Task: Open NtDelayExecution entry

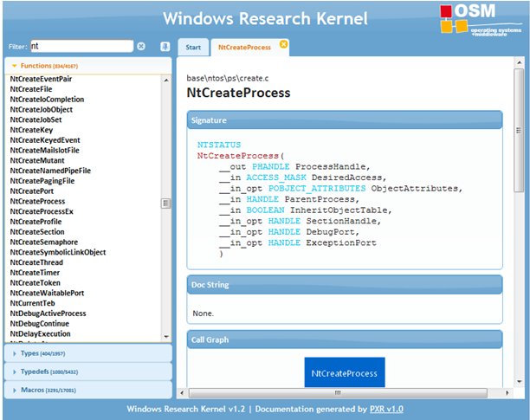Action: click(40, 333)
